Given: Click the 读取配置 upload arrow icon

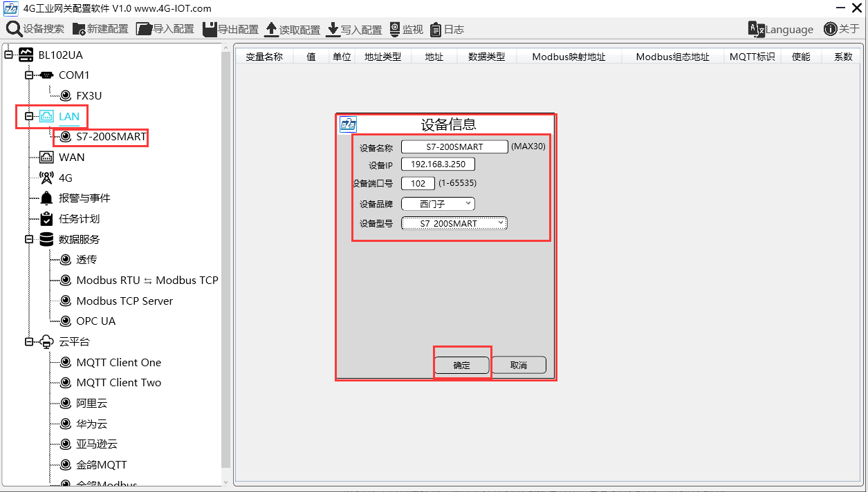Looking at the screenshot, I should point(271,29).
